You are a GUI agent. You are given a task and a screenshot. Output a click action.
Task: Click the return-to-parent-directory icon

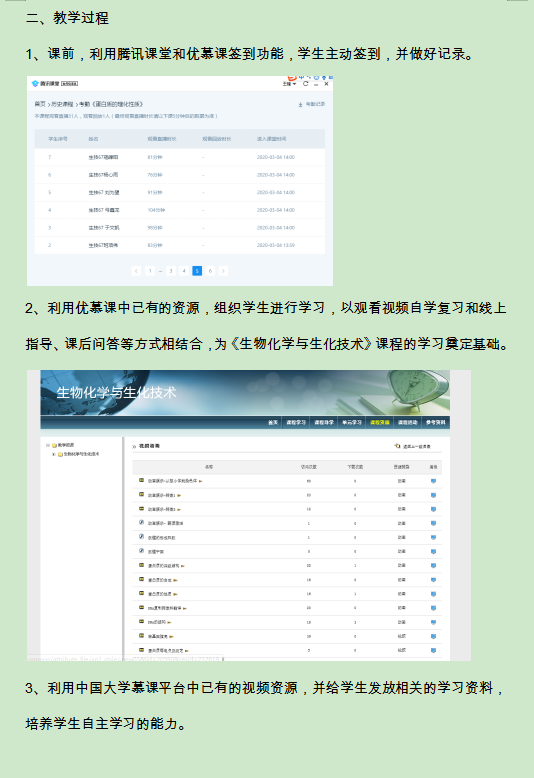(x=397, y=446)
